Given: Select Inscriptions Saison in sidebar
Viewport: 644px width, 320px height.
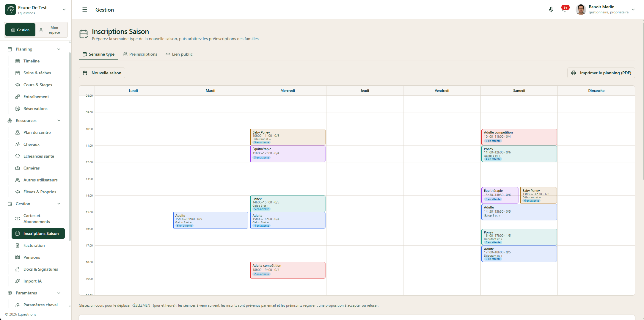Looking at the screenshot, I should (x=38, y=233).
